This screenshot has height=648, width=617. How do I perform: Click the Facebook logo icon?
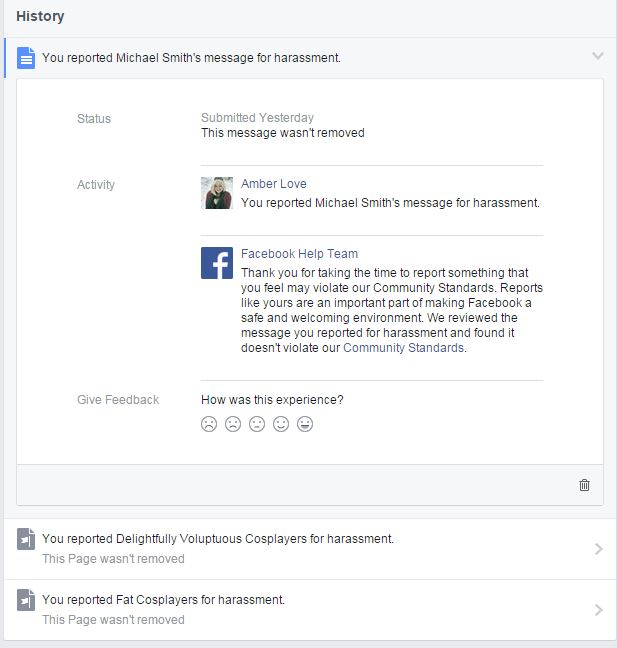217,263
